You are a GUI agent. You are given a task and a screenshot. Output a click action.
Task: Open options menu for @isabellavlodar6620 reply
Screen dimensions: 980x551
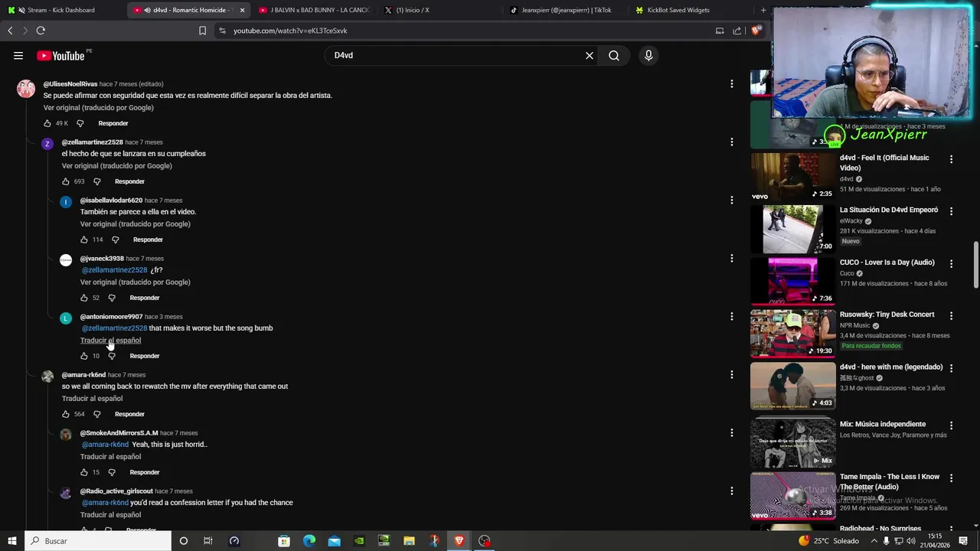[731, 200]
